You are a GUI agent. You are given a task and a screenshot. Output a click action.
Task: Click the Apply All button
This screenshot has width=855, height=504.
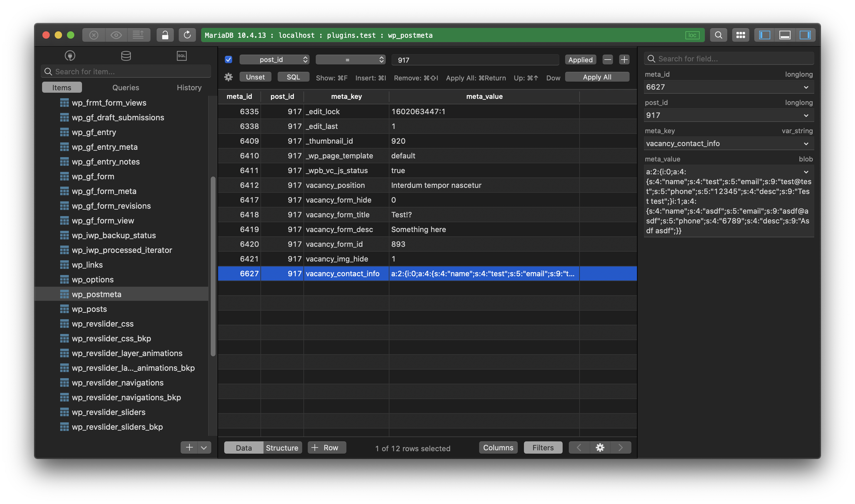(x=597, y=77)
